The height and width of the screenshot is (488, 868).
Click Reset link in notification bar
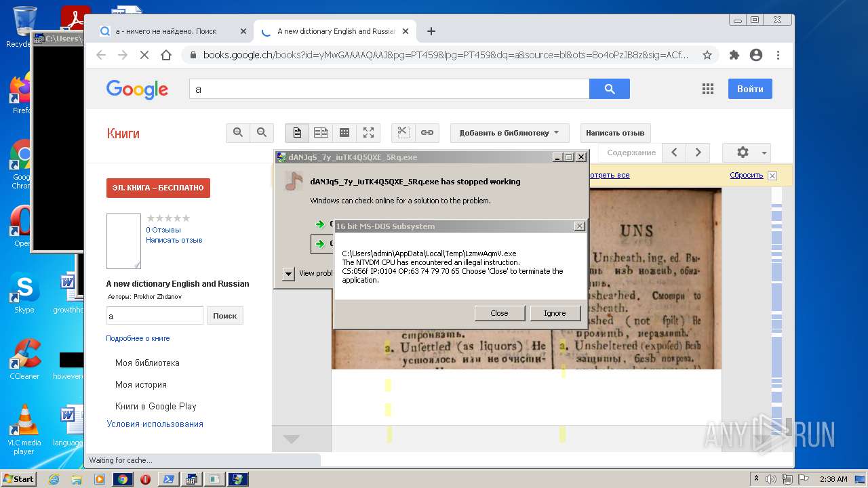(x=747, y=176)
